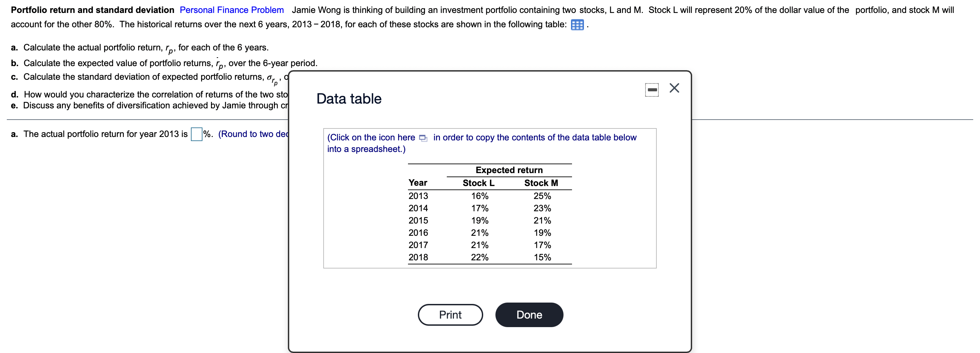This screenshot has width=980, height=353.
Task: Click the Done button
Action: pyautogui.click(x=529, y=314)
